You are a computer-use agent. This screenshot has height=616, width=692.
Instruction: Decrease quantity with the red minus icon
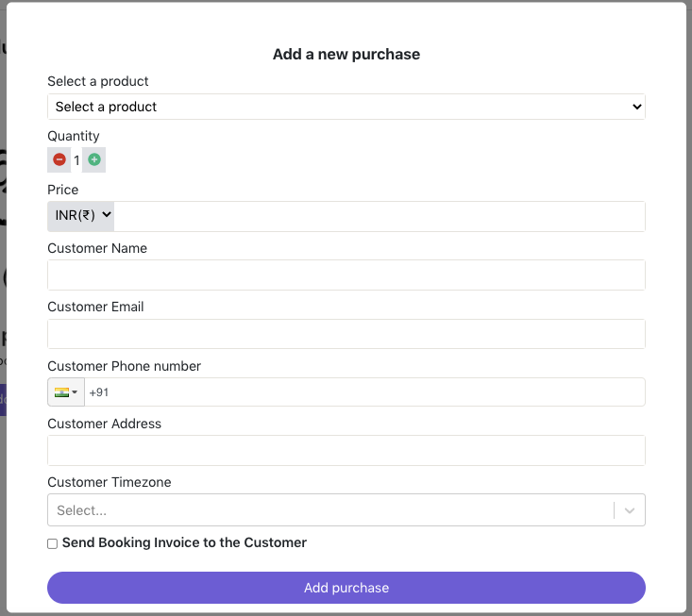[x=59, y=160]
